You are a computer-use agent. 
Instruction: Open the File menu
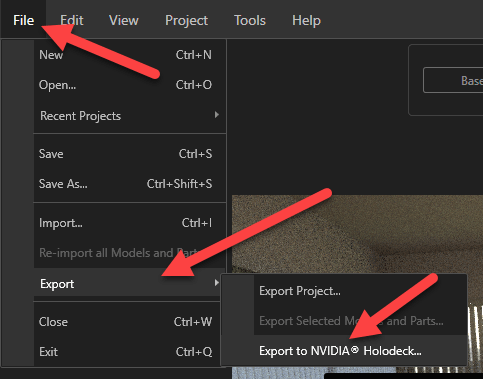tap(23, 20)
